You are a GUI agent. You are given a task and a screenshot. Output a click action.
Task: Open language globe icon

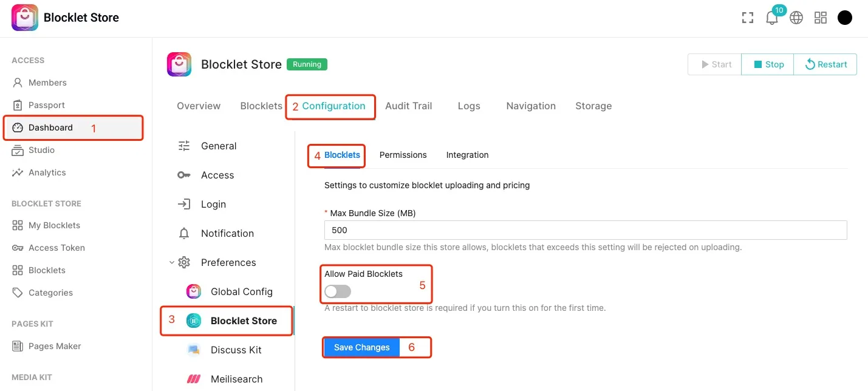(x=796, y=18)
